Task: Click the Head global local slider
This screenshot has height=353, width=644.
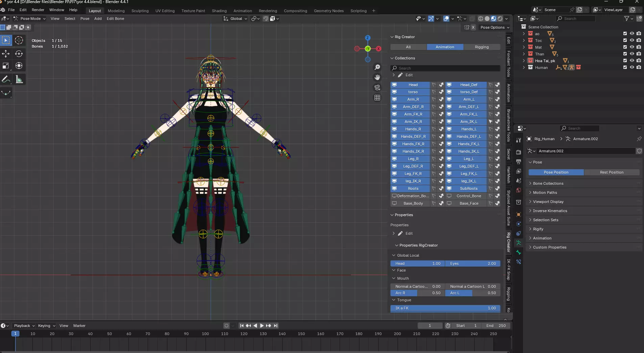Action: (418, 263)
